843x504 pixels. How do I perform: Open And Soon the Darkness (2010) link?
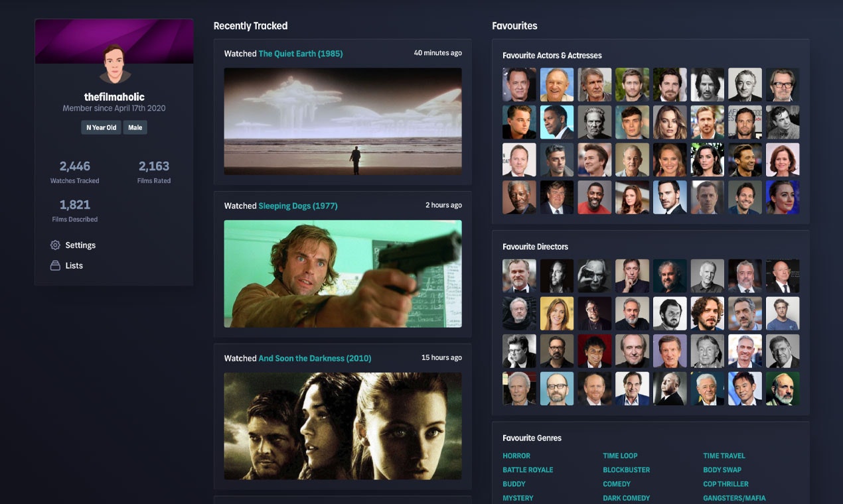(x=315, y=358)
